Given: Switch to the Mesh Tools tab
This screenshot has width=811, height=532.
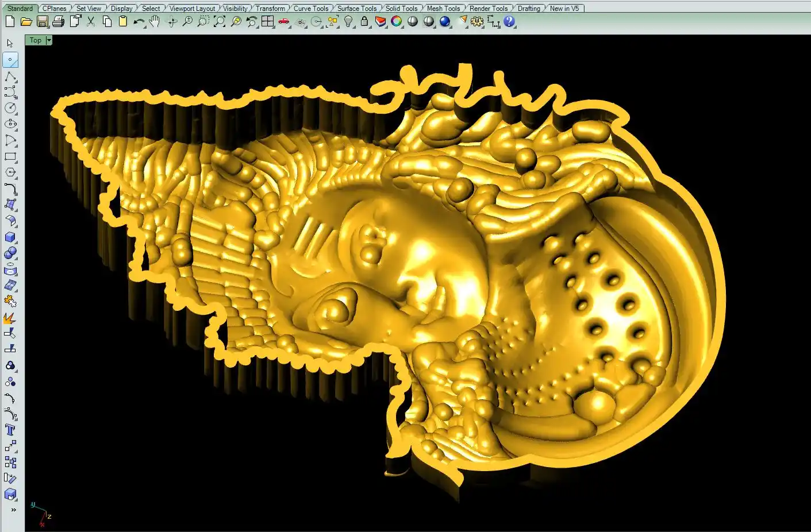Looking at the screenshot, I should click(443, 8).
